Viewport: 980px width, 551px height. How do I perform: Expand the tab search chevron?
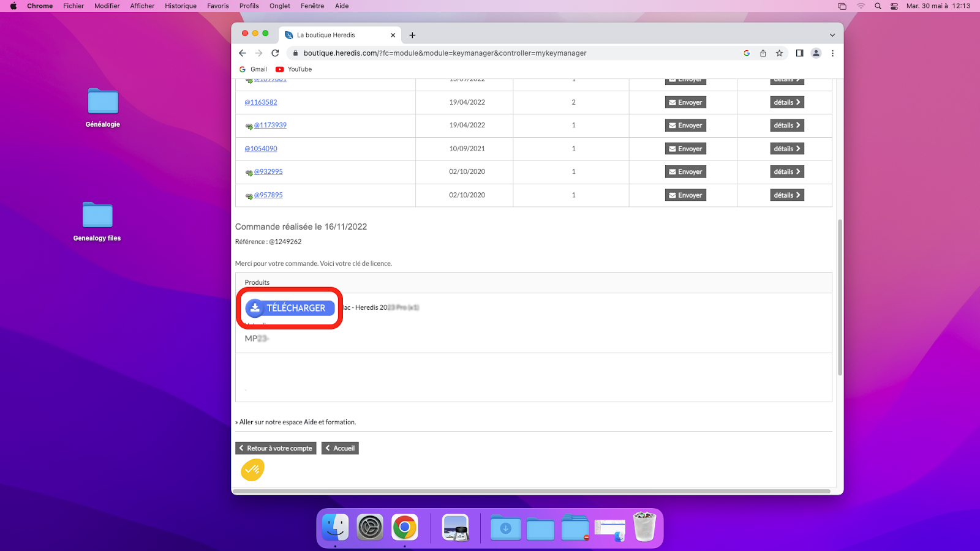(832, 36)
